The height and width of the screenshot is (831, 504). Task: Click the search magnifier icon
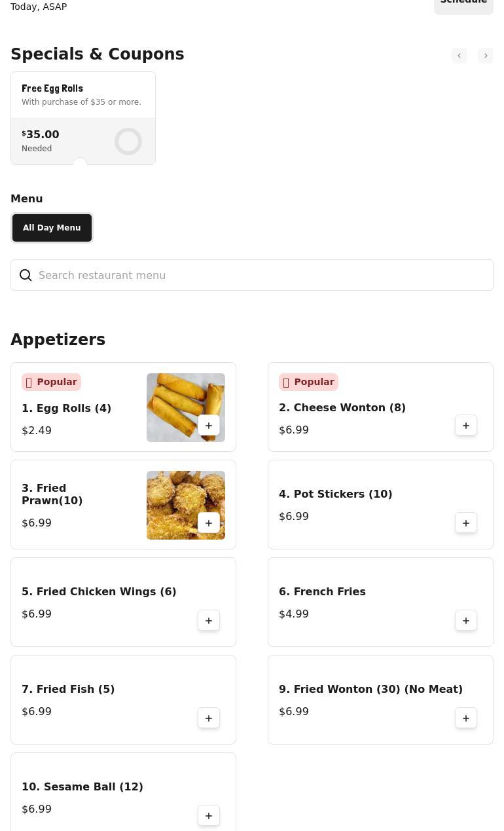(26, 276)
